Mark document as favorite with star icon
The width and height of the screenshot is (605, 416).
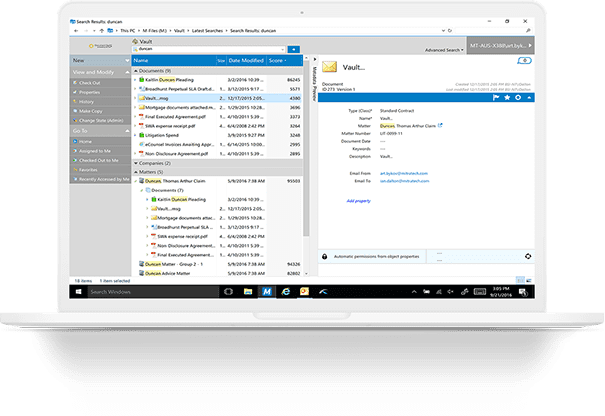[x=507, y=98]
